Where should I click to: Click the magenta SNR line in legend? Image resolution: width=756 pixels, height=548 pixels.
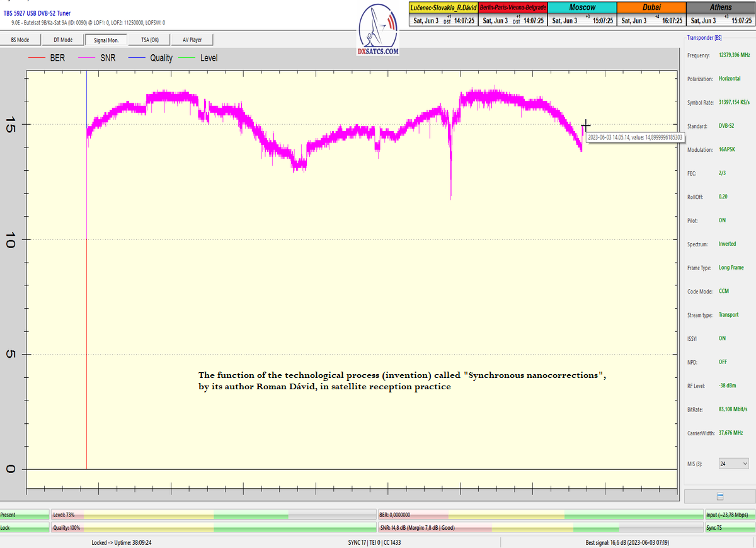coord(86,58)
